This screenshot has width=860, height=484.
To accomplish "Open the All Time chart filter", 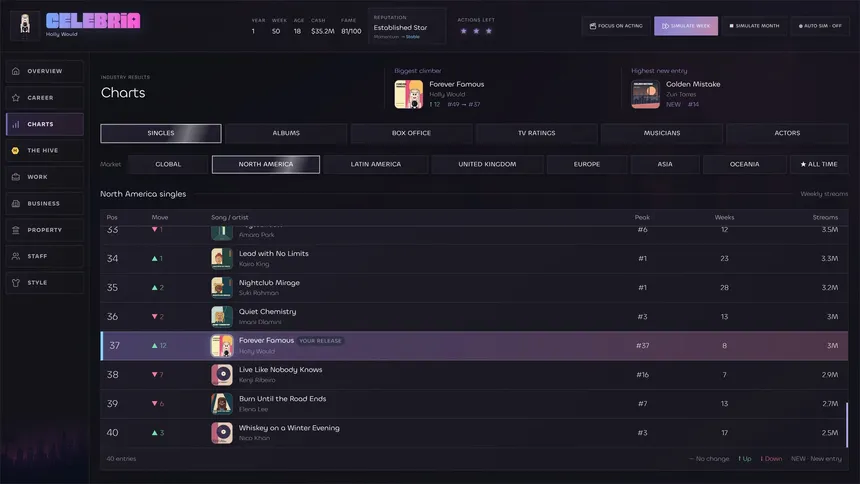I will tap(819, 164).
